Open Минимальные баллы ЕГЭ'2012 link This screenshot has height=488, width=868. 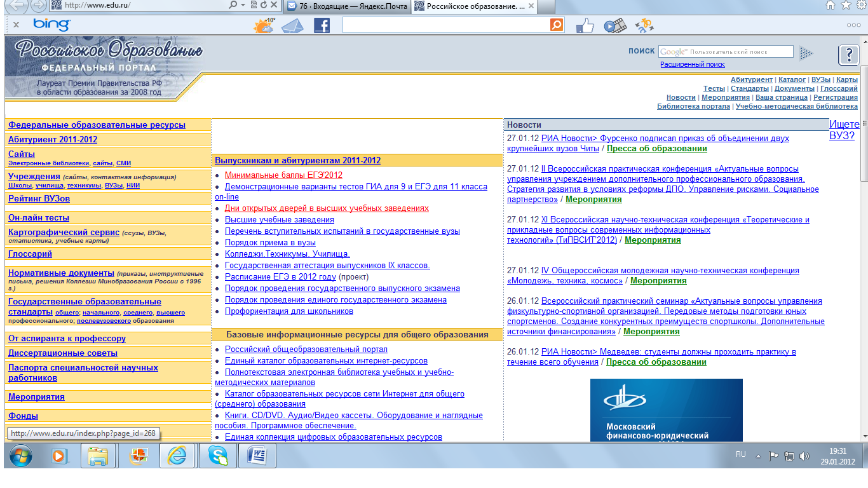[x=283, y=175]
